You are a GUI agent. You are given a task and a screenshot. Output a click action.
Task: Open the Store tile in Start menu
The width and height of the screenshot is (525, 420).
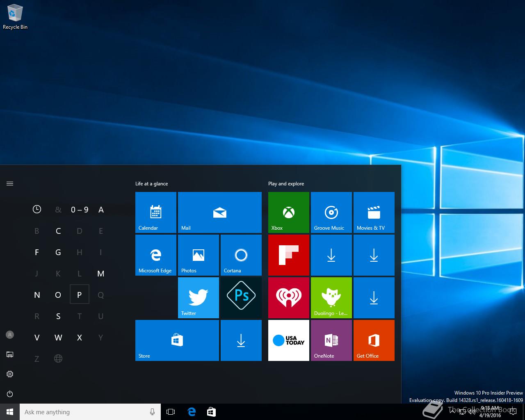coord(177,340)
